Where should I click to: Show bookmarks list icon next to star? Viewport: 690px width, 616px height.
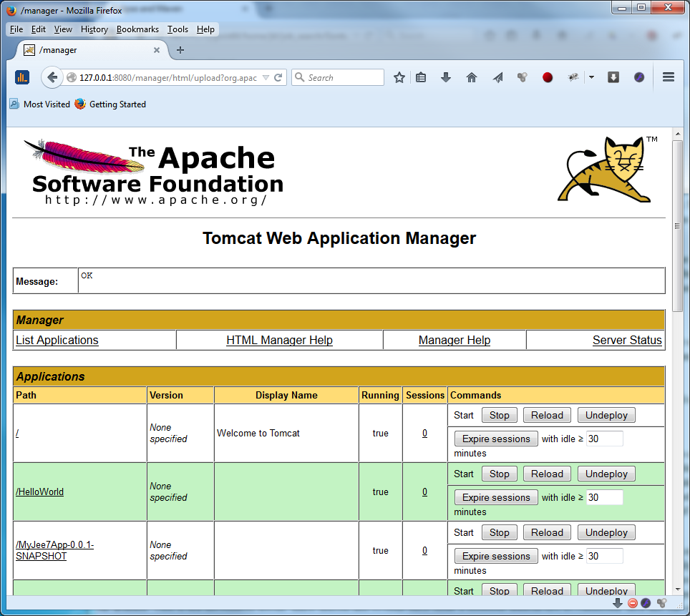tap(421, 77)
